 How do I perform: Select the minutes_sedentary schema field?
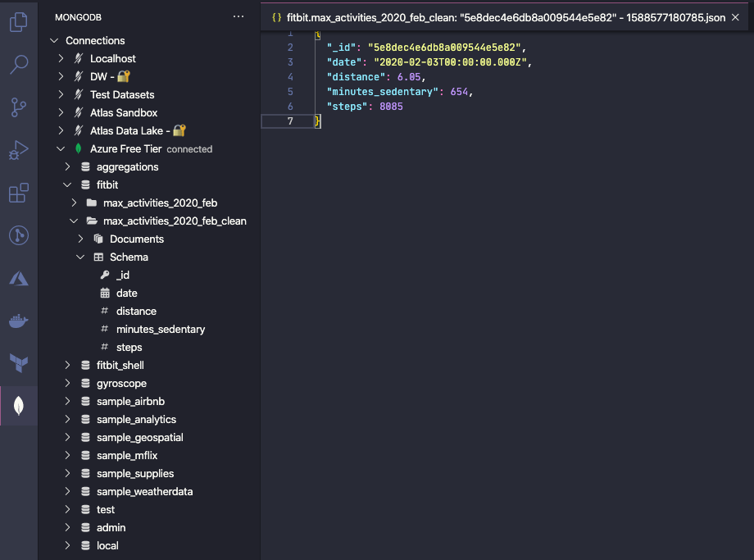pyautogui.click(x=161, y=330)
